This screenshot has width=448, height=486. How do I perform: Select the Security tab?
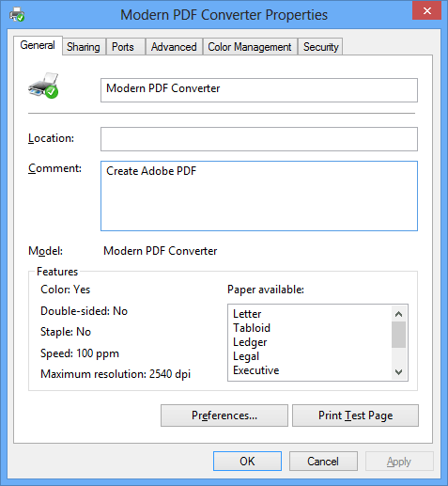320,47
